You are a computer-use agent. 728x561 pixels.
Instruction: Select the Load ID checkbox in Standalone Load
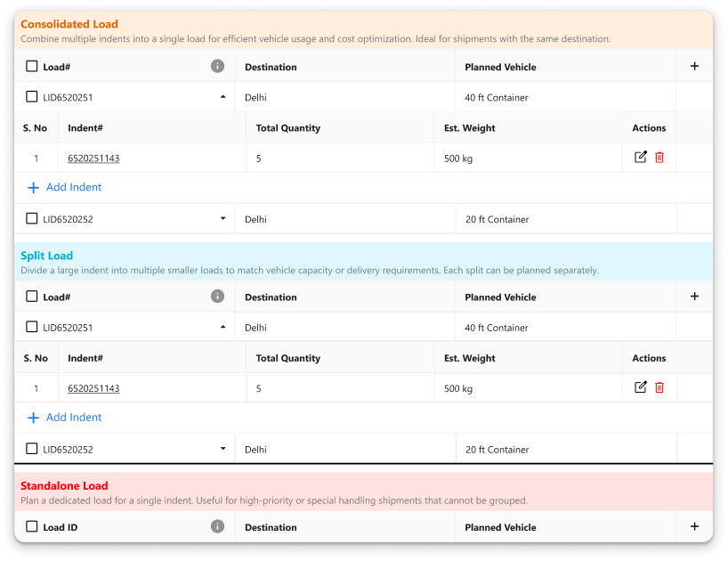(32, 526)
